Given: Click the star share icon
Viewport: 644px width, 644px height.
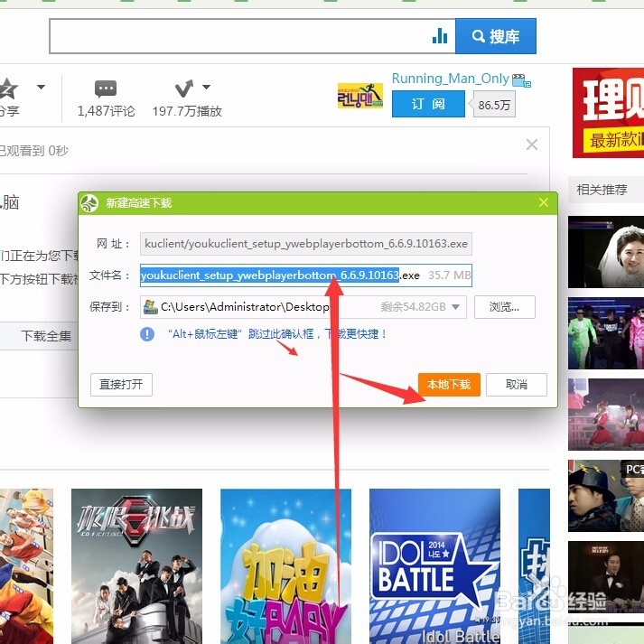Looking at the screenshot, I should click(8, 88).
